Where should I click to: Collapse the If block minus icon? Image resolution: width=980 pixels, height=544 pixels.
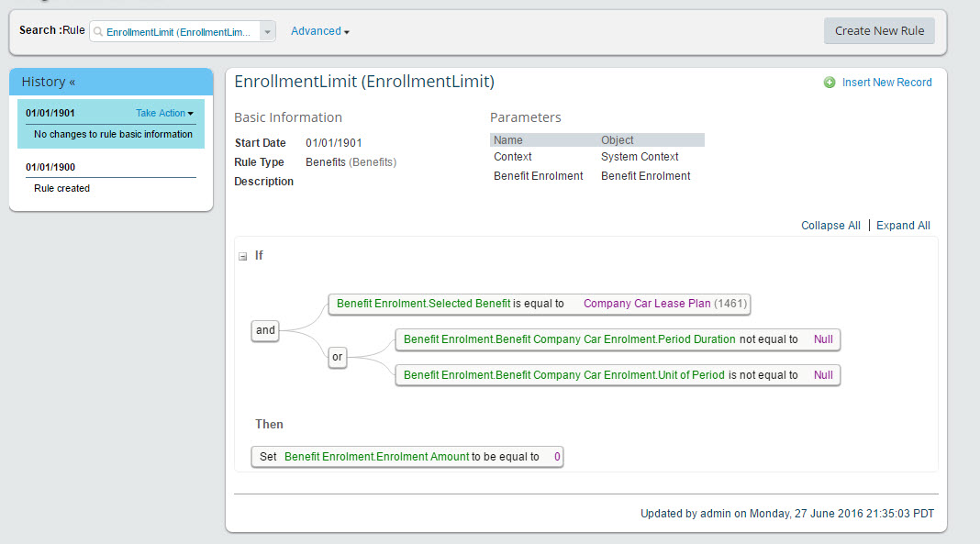coord(242,256)
